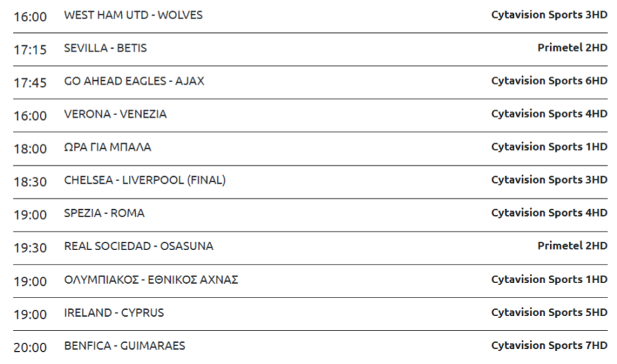This screenshot has height=364, width=617.
Task: Click Cytavision Sports 6HD channel label
Action: pyautogui.click(x=549, y=81)
